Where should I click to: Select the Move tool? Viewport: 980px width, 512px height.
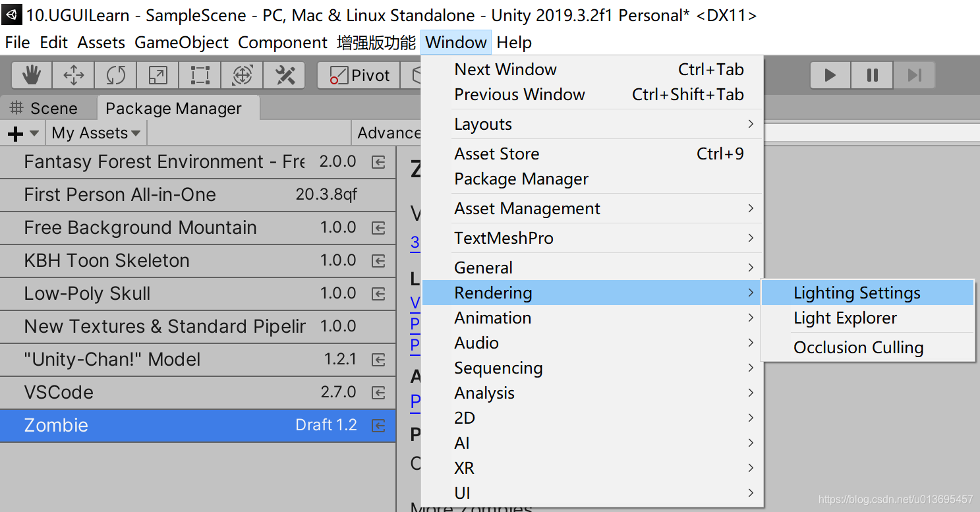pos(73,75)
